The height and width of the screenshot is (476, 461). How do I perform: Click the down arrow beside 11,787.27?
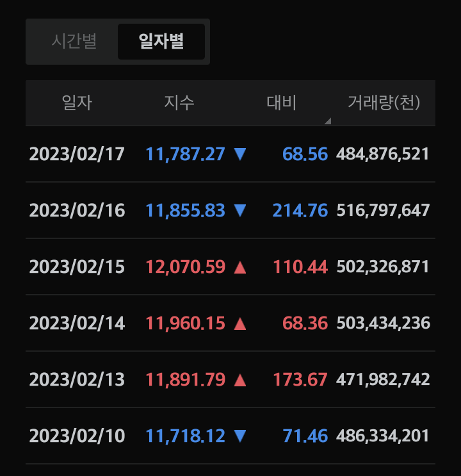pos(240,154)
